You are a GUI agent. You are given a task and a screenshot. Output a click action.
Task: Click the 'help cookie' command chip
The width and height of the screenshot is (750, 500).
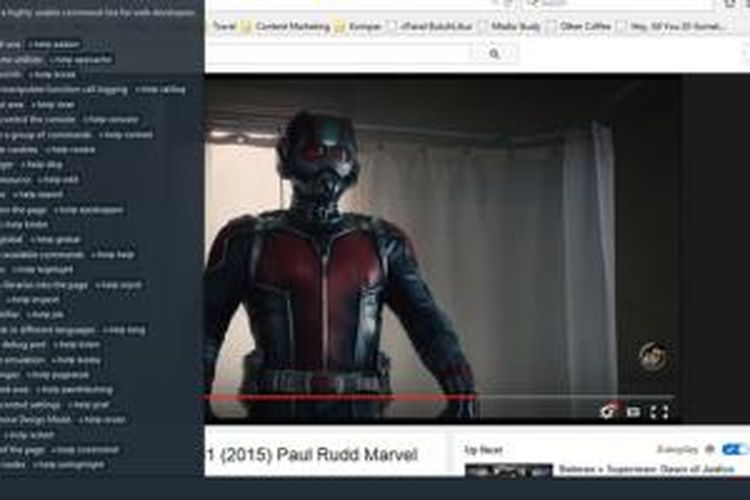coord(70,150)
